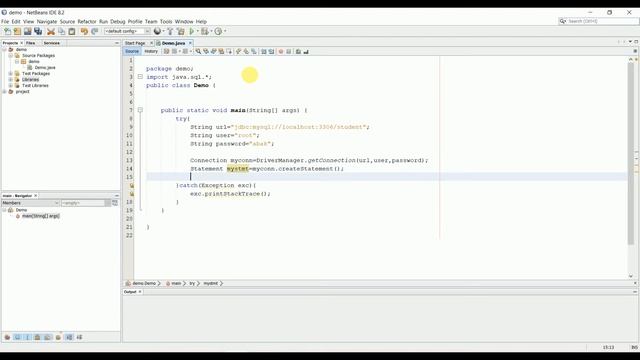
Task: Click the Undo toolbar icon
Action: [84, 31]
